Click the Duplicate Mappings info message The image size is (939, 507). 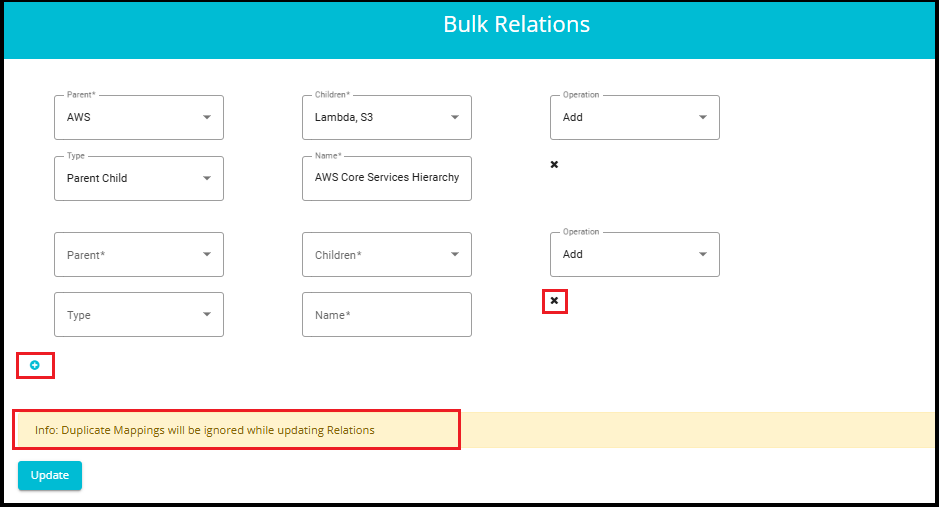pos(205,430)
